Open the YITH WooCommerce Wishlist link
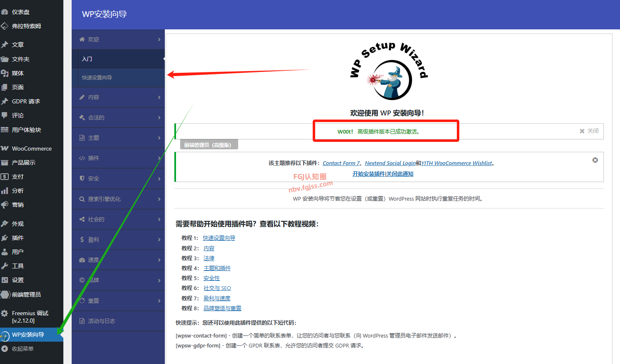The width and height of the screenshot is (620, 364). pyautogui.click(x=457, y=163)
